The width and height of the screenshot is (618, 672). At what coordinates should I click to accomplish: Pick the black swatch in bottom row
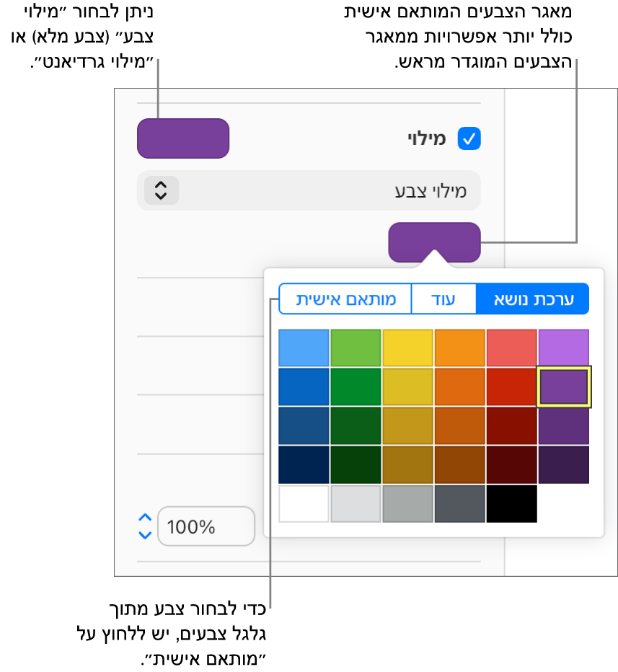[x=511, y=503]
